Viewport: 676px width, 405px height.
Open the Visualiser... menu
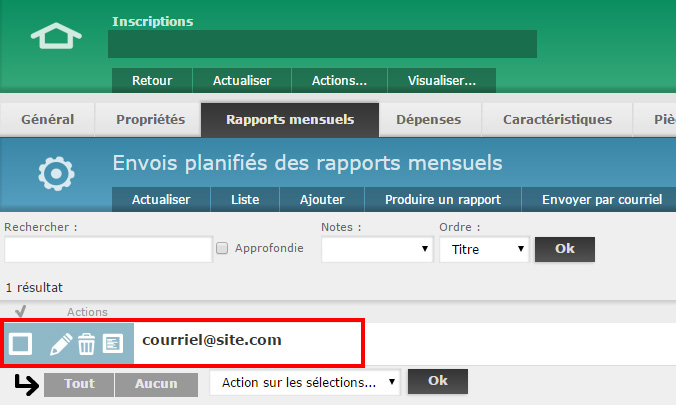click(x=441, y=80)
